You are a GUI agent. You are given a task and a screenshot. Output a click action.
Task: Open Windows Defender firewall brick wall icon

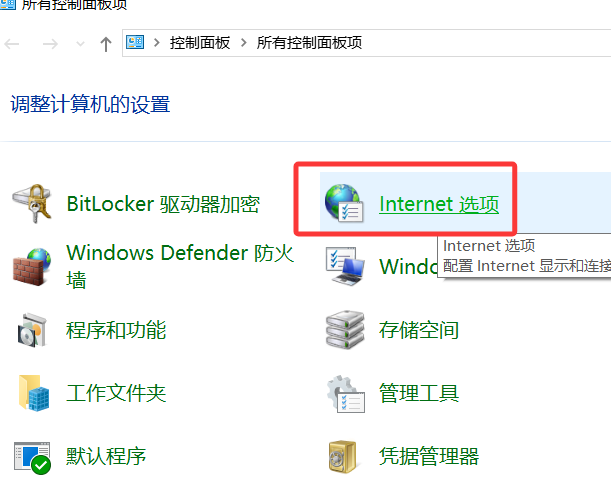click(x=32, y=267)
